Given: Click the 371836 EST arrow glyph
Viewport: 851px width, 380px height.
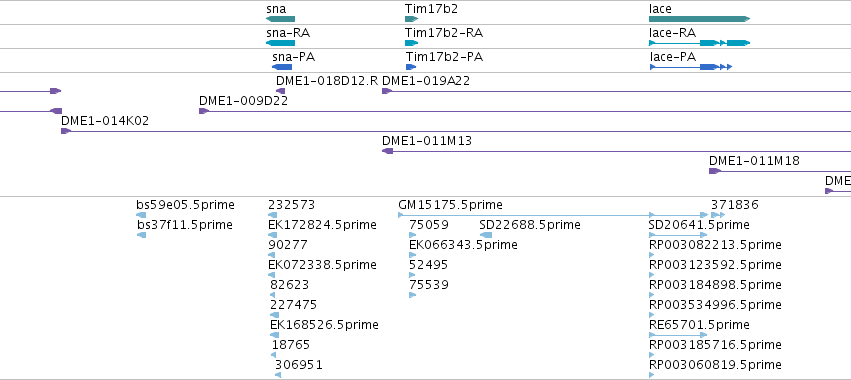Looking at the screenshot, I should (718, 215).
